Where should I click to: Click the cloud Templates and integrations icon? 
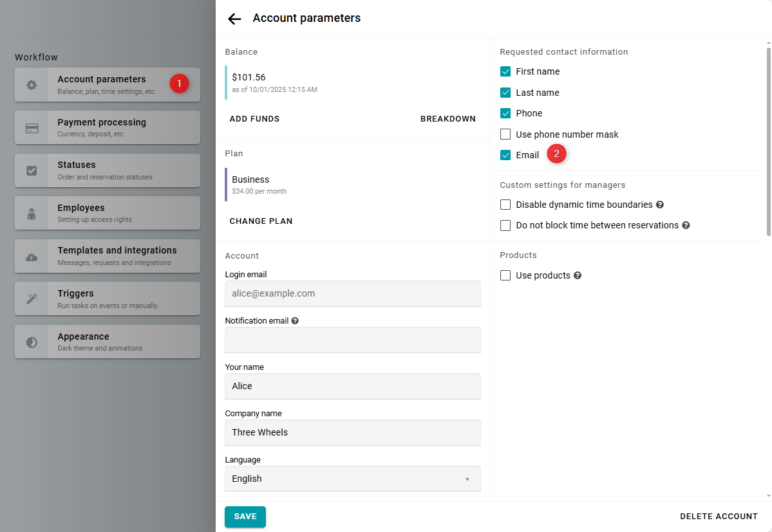tap(32, 257)
